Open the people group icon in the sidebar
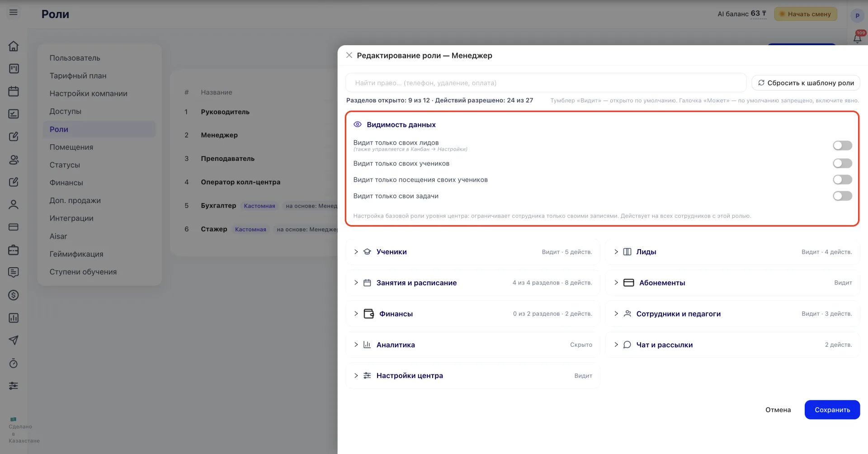Screen dimensions: 868x454 [x=14, y=159]
